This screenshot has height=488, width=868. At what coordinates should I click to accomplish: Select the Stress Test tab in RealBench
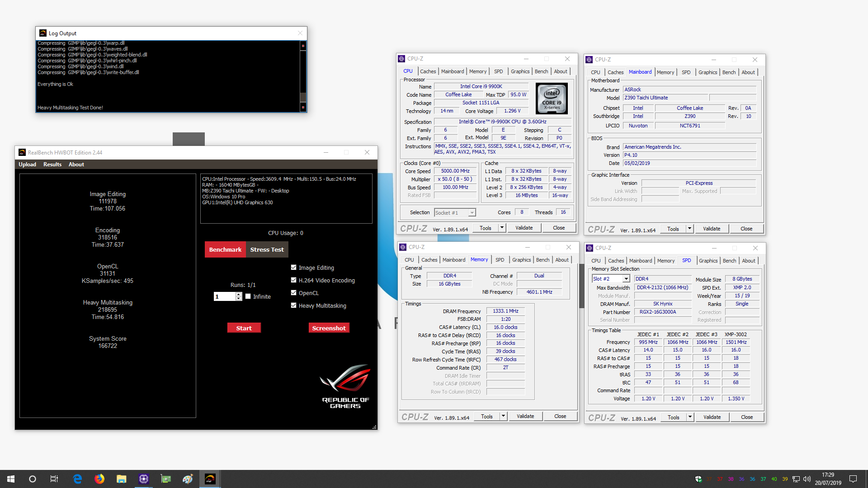click(267, 249)
